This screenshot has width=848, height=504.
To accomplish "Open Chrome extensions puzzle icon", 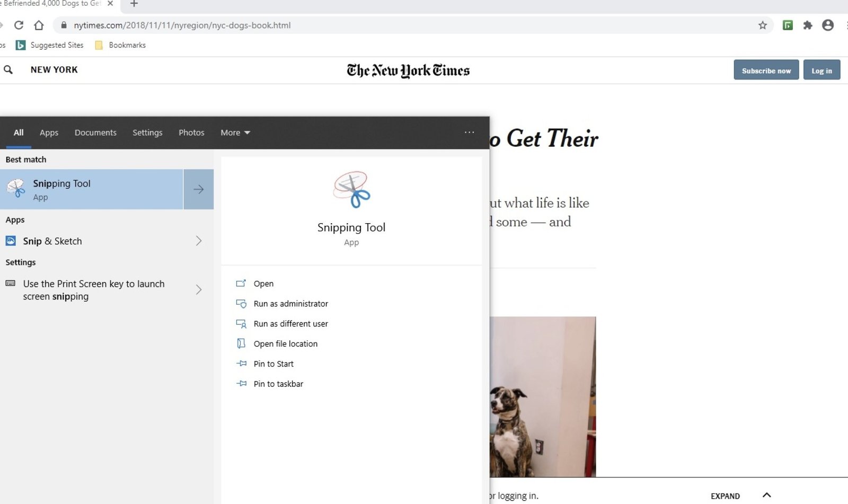I will tap(808, 25).
